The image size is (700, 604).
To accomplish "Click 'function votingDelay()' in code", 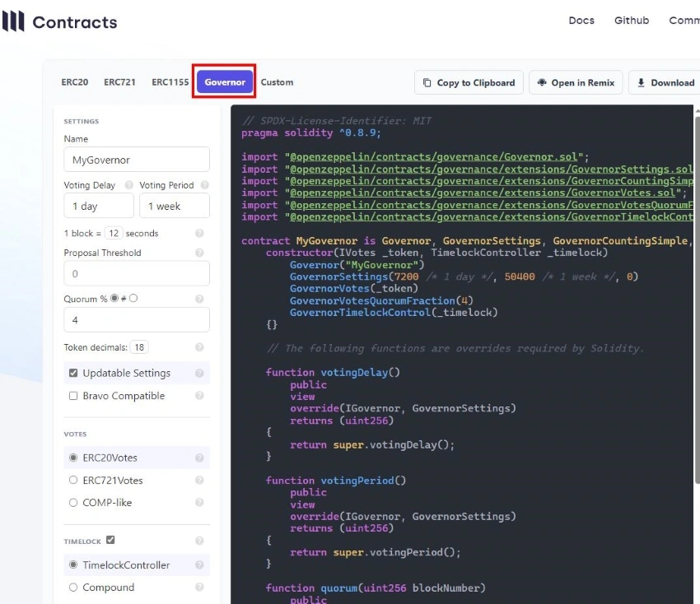I will coord(333,373).
